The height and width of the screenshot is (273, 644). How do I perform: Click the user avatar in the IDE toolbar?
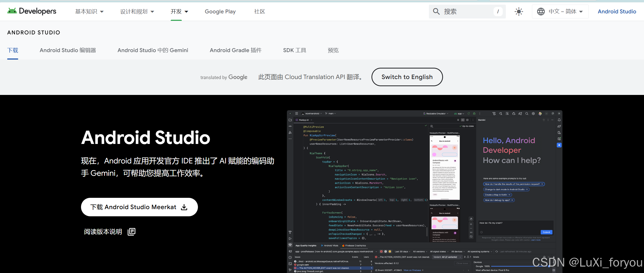click(x=540, y=113)
